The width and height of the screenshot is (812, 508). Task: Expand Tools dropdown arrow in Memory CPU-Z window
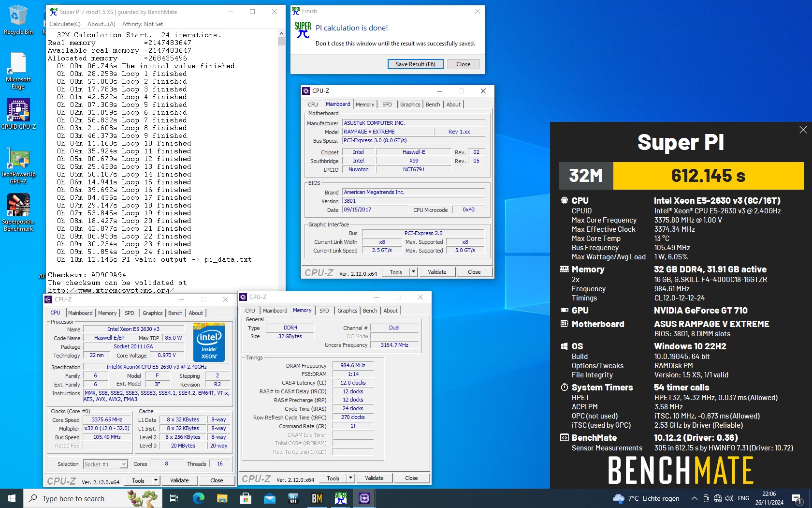tap(350, 478)
